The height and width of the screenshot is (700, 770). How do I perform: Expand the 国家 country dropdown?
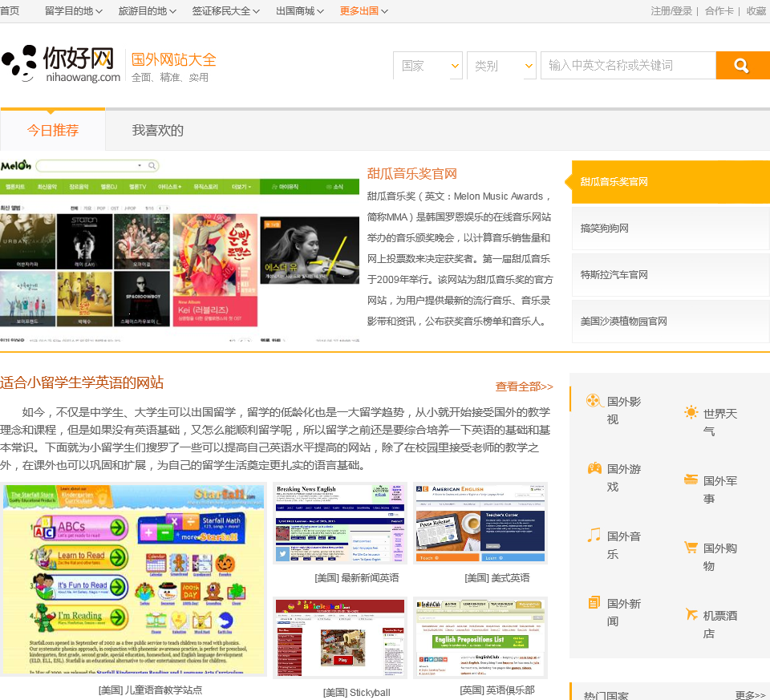[428, 65]
